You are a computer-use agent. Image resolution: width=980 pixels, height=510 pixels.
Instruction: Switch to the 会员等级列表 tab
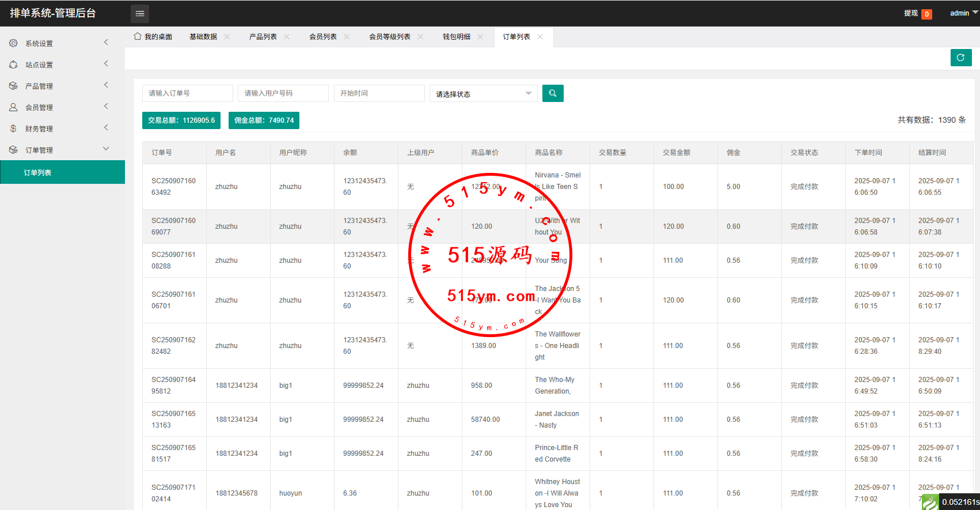(x=389, y=37)
